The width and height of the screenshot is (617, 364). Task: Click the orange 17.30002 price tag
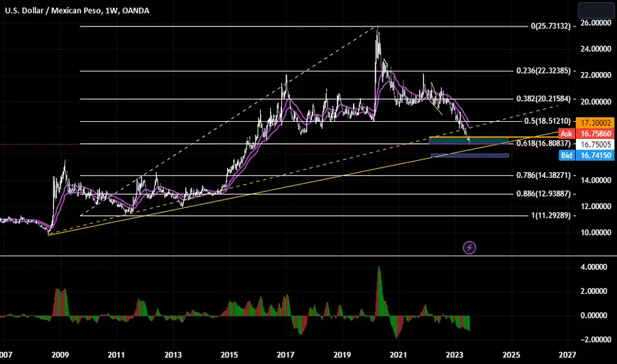point(594,123)
